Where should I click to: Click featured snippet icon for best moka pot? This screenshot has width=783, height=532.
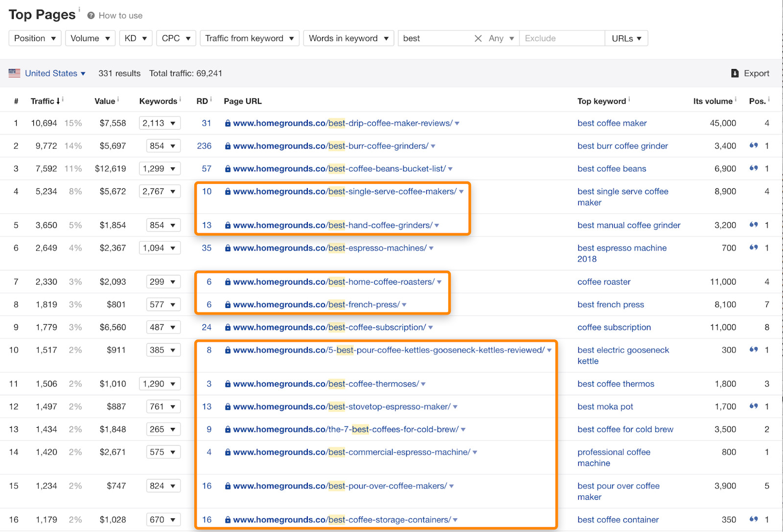tap(754, 406)
